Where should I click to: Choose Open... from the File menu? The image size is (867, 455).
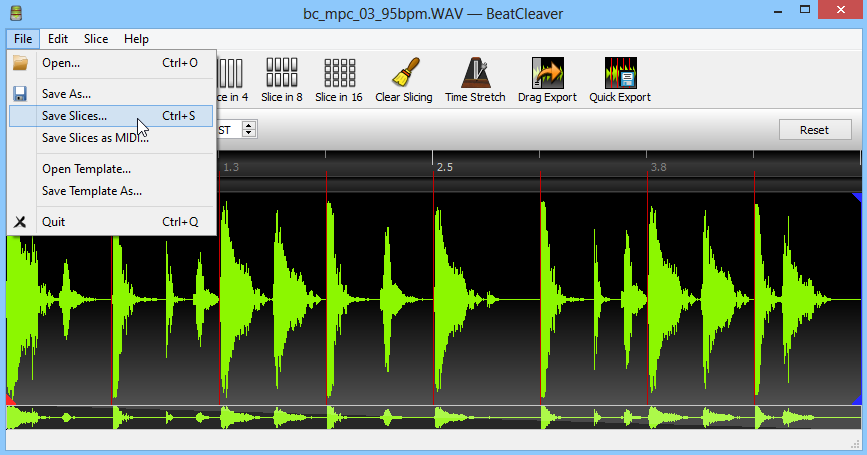[61, 63]
